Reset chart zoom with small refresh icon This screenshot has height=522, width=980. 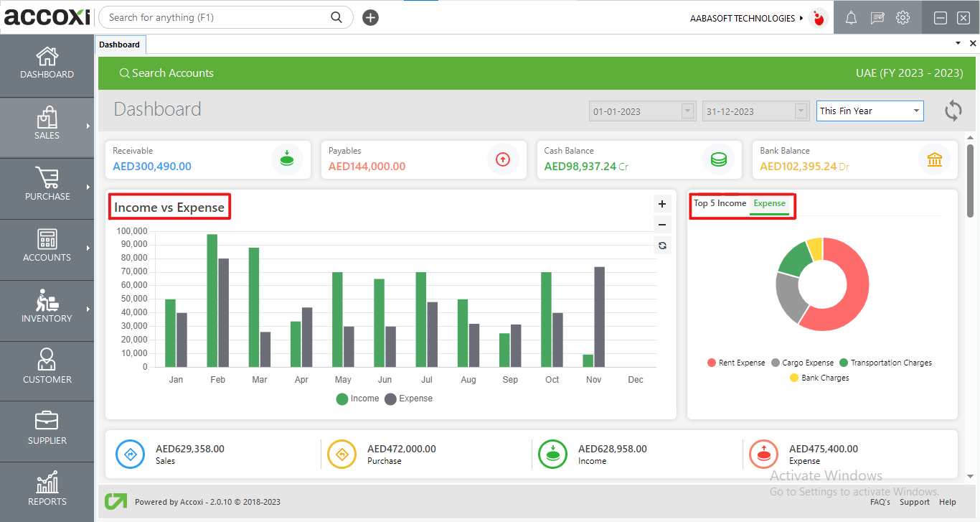coord(662,246)
